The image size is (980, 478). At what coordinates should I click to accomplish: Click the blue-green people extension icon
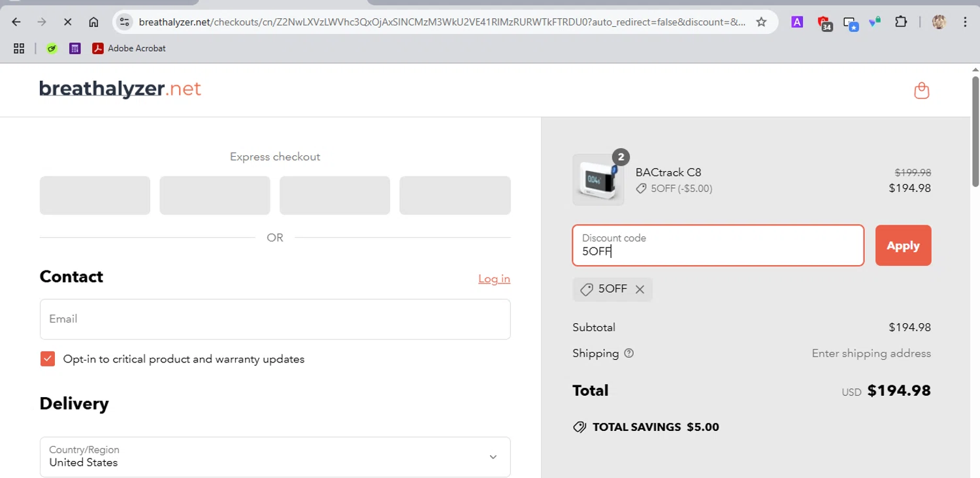(875, 22)
